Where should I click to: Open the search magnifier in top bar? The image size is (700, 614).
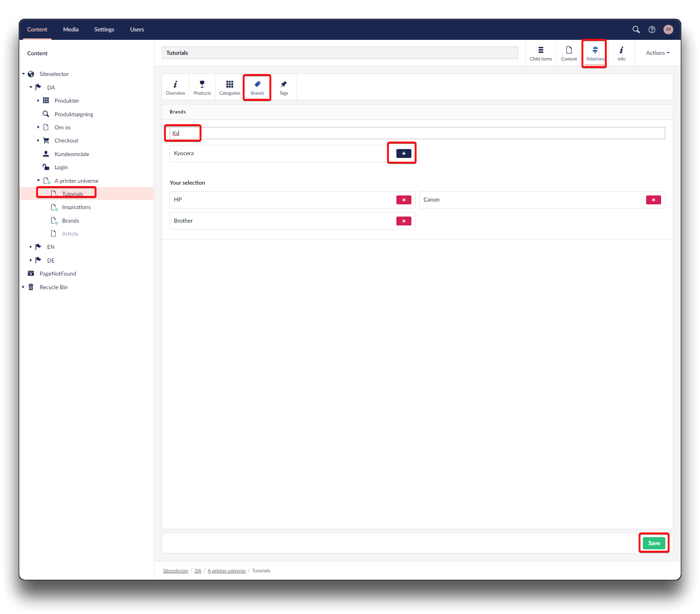[x=636, y=30]
